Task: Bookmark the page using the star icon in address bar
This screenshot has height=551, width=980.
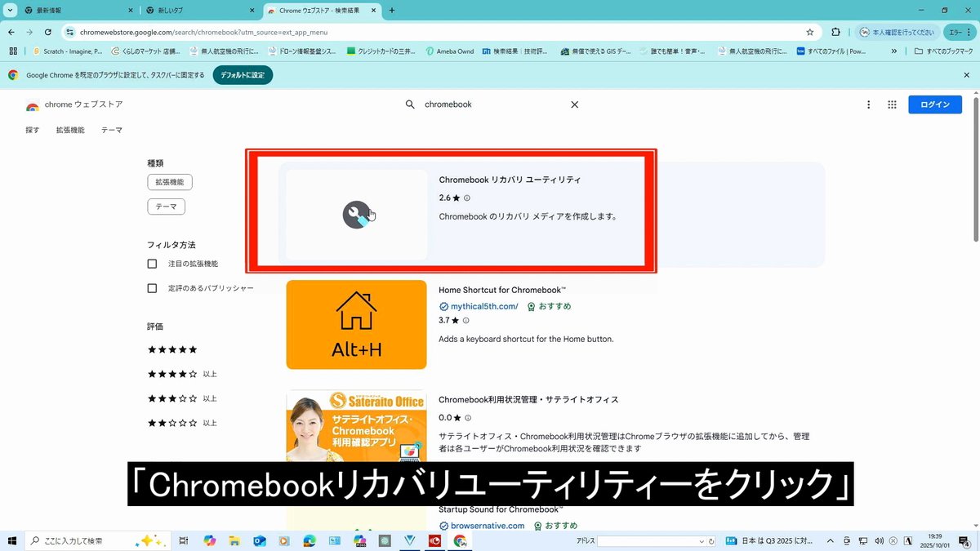Action: [x=809, y=32]
